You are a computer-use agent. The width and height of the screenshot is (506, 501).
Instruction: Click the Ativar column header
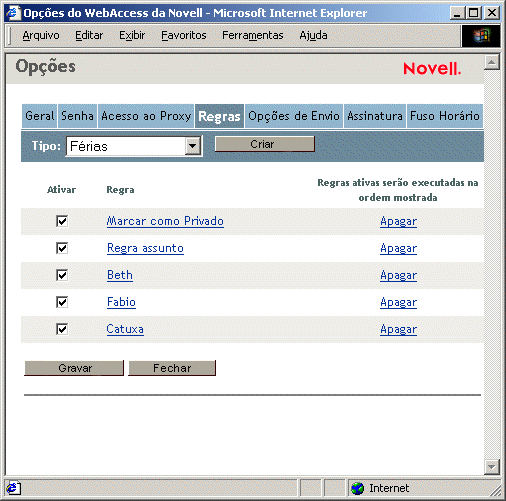tap(61, 190)
